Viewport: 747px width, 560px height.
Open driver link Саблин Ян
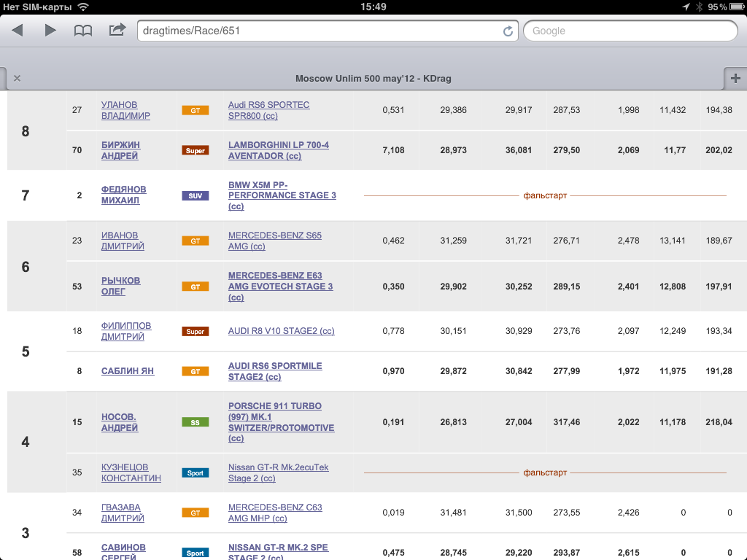pyautogui.click(x=128, y=371)
